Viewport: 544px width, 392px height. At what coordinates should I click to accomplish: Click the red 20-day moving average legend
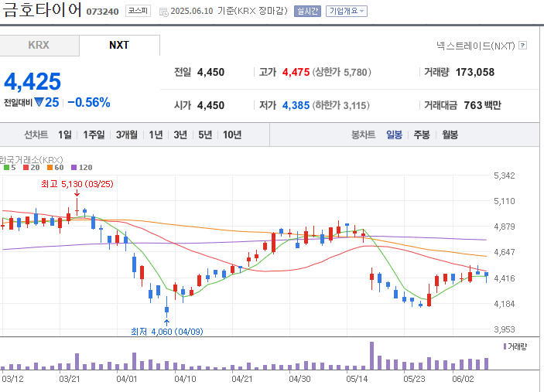[32, 168]
